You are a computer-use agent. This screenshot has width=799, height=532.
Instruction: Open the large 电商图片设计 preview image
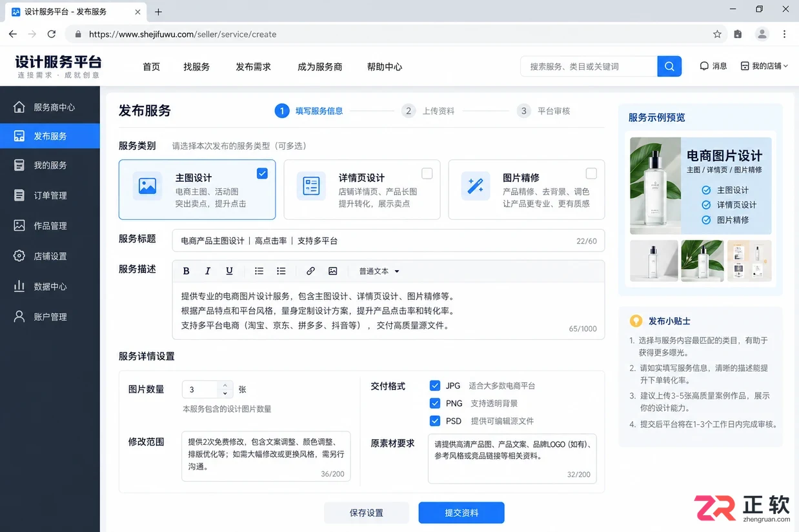pos(700,186)
